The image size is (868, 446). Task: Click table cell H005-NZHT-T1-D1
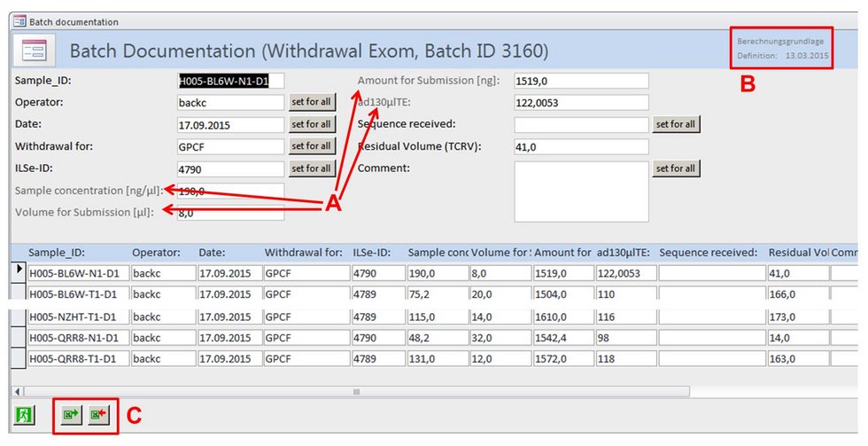(x=79, y=317)
